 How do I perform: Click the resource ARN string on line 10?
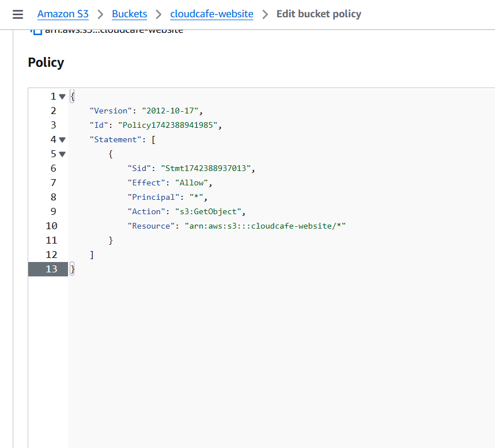(265, 226)
